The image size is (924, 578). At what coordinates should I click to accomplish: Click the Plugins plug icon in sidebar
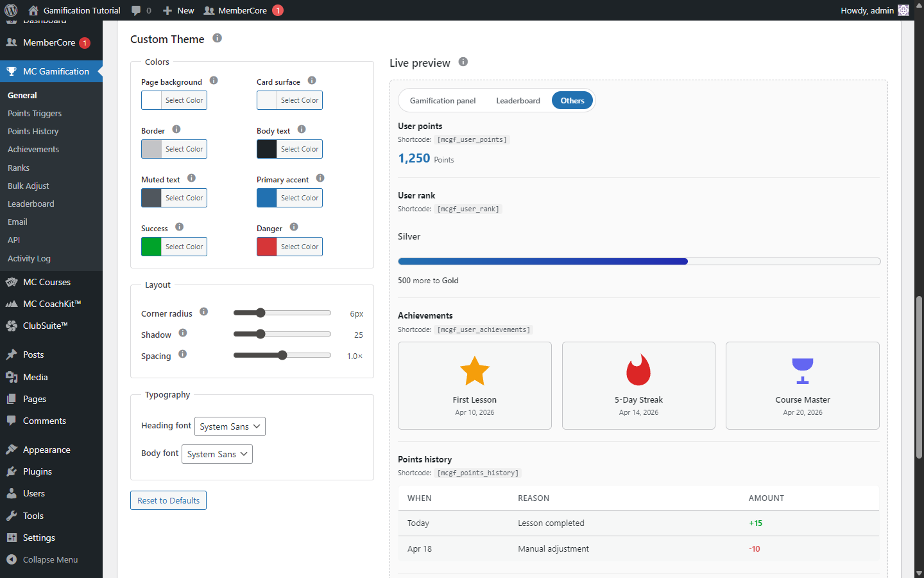12,471
